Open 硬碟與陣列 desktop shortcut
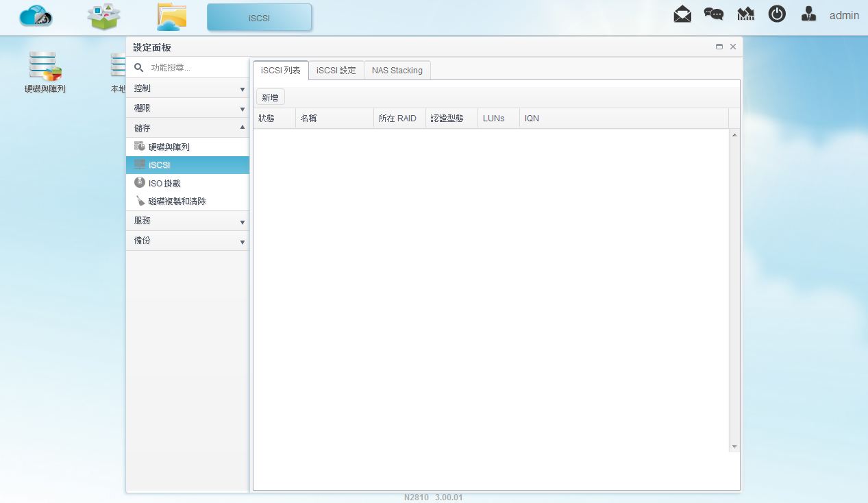This screenshot has height=503, width=868. tap(45, 72)
